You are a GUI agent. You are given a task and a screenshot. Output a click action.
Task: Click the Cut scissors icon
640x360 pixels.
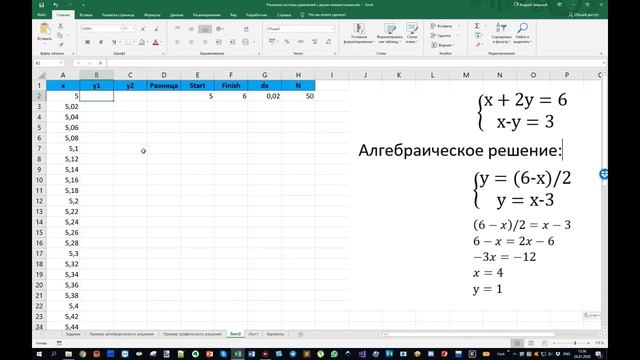pyautogui.click(x=60, y=26)
